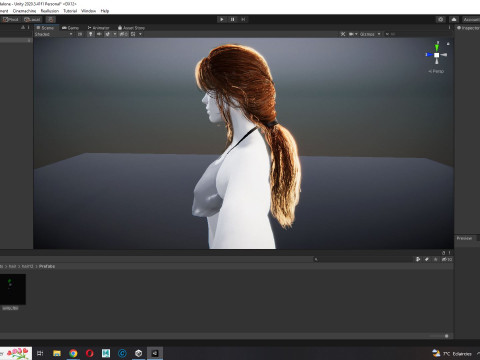
Task: Open Google Chrome from the taskbar
Action: click(x=73, y=353)
